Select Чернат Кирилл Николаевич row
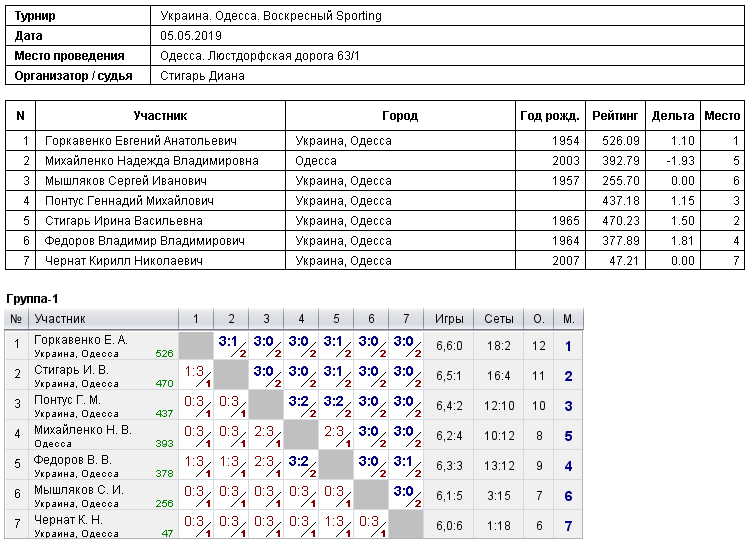The width and height of the screenshot is (750, 544). click(375, 261)
